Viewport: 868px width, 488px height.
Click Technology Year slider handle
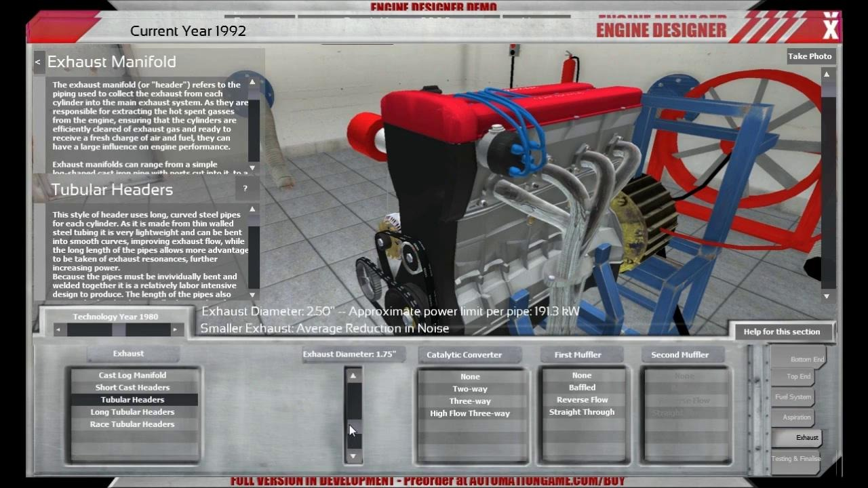119,329
